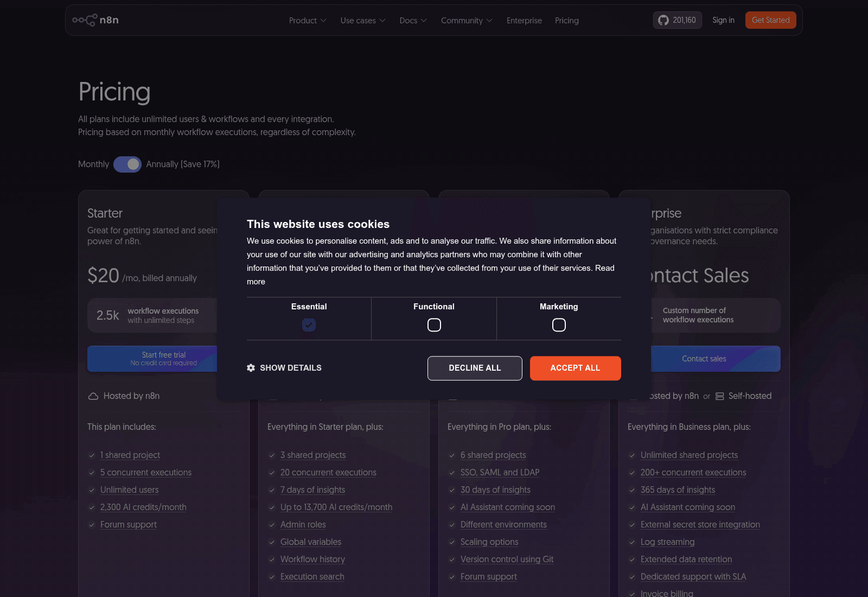Click the Different environments feature link
The width and height of the screenshot is (868, 597).
pyautogui.click(x=503, y=525)
